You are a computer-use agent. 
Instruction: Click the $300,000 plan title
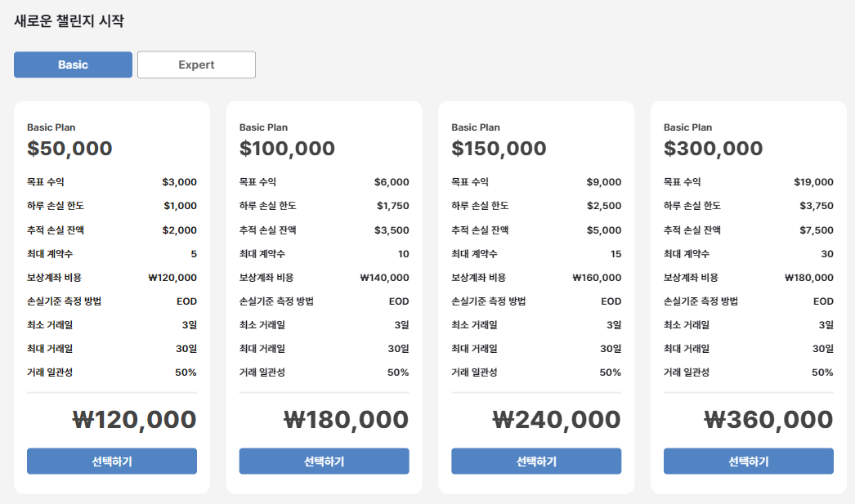[x=713, y=149]
